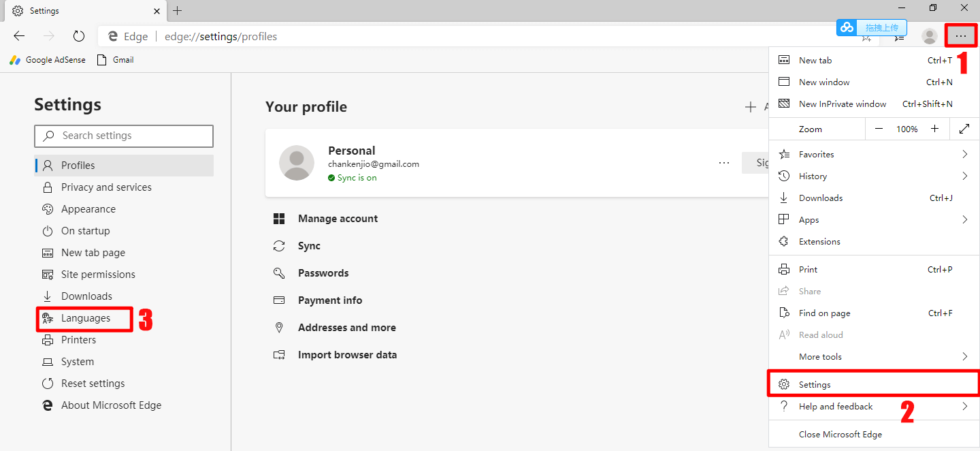Choose New InPrivate window menu item
Screen dimensions: 980x451
(x=843, y=104)
